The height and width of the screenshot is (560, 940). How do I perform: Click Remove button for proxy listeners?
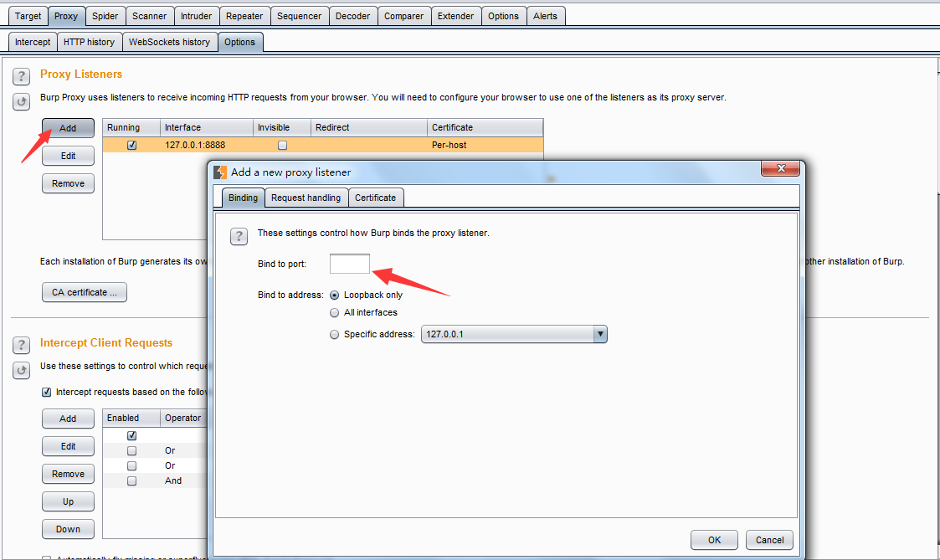68,183
